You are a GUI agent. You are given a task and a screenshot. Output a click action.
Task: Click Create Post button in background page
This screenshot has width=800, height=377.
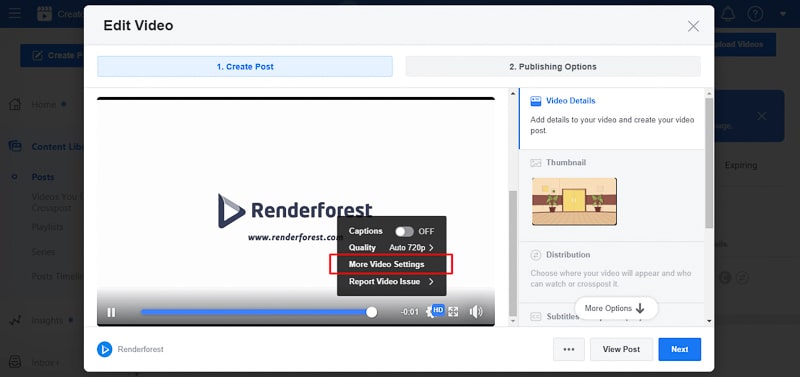tap(52, 55)
